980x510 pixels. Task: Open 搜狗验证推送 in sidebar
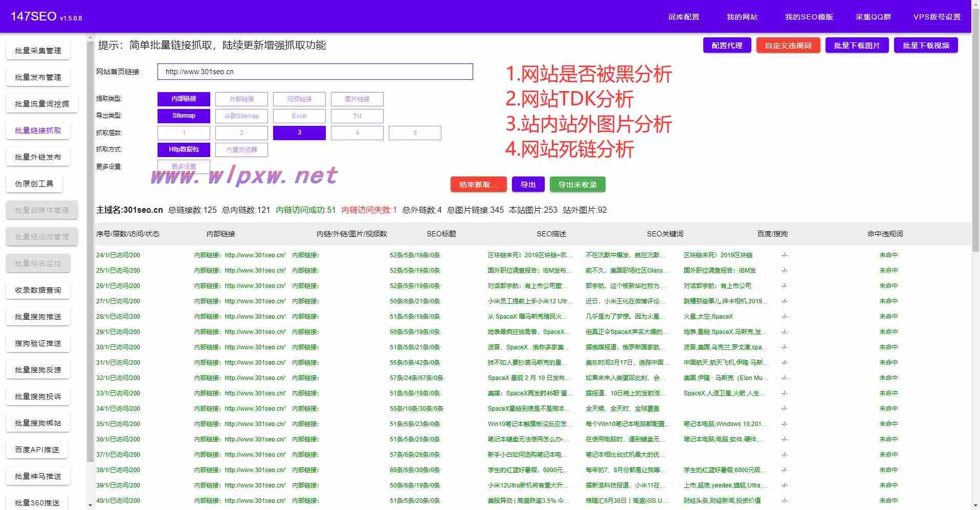(38, 343)
